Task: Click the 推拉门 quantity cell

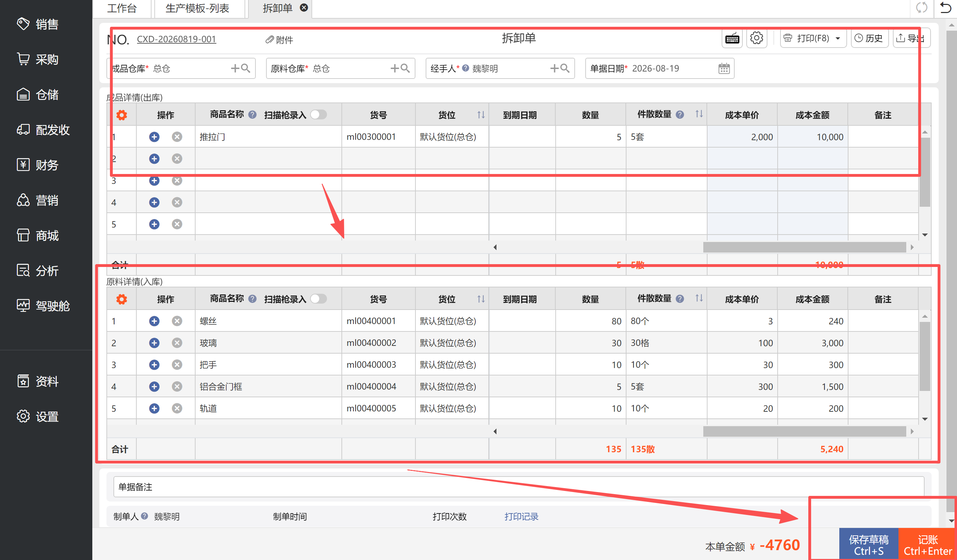Action: coord(590,137)
